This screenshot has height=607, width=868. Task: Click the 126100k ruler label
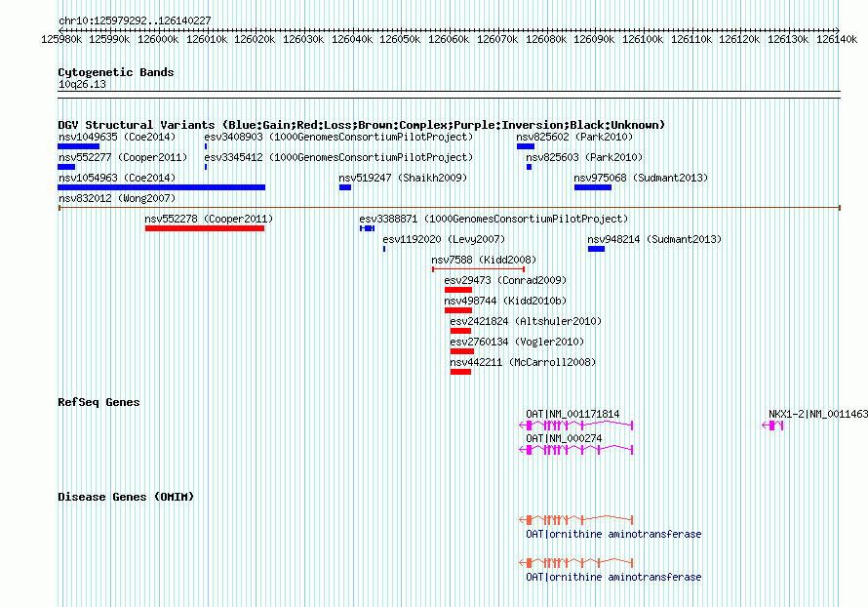tap(643, 39)
